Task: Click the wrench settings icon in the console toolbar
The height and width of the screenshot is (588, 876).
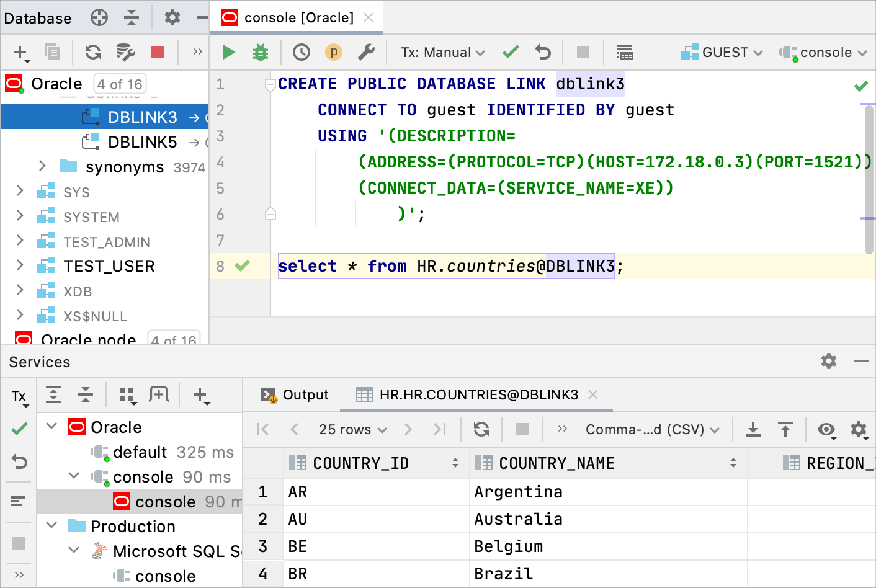Action: (366, 53)
